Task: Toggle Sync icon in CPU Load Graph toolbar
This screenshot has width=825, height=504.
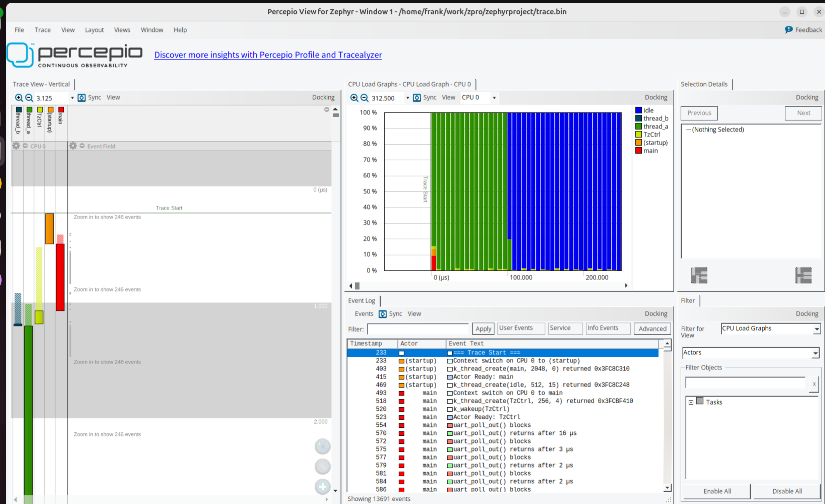Action: (x=417, y=98)
